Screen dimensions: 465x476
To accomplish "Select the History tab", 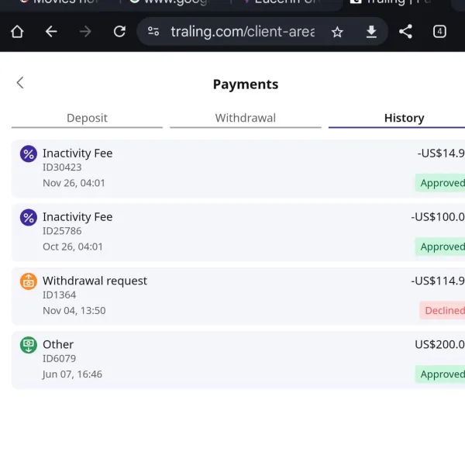I will click(403, 118).
